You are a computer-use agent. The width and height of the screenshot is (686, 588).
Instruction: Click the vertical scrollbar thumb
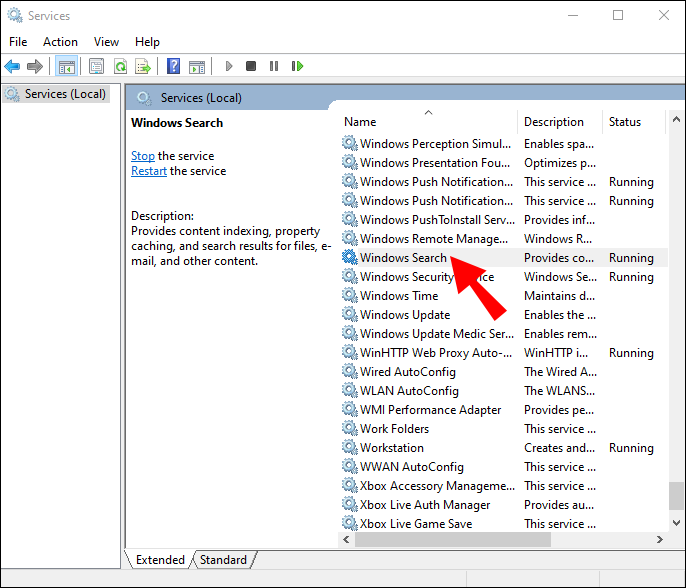[676, 496]
